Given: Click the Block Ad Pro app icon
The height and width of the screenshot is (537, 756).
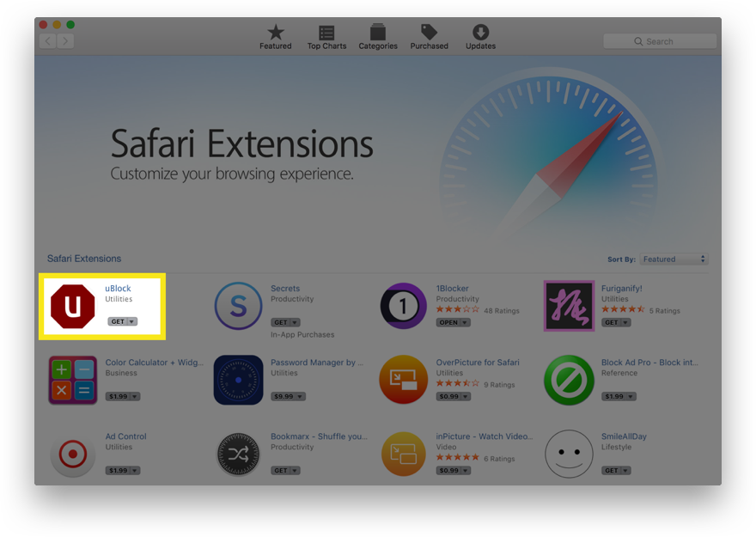Looking at the screenshot, I should pos(569,380).
